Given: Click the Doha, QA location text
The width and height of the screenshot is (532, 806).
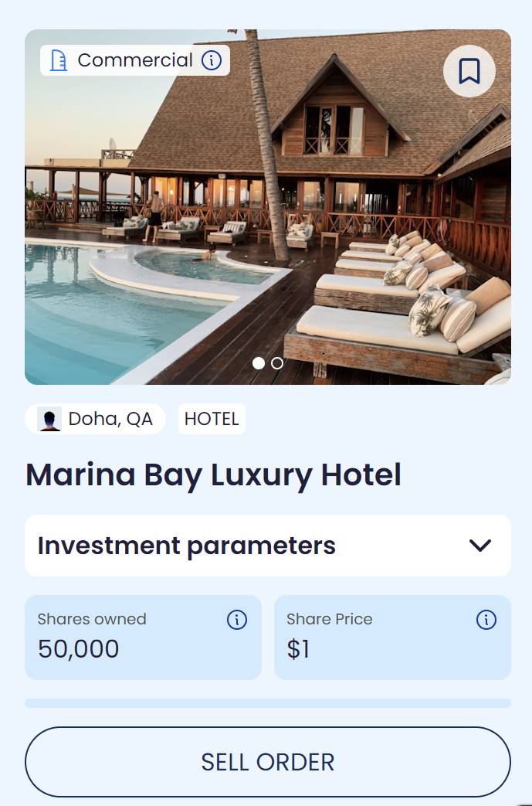Looking at the screenshot, I should click(110, 419).
